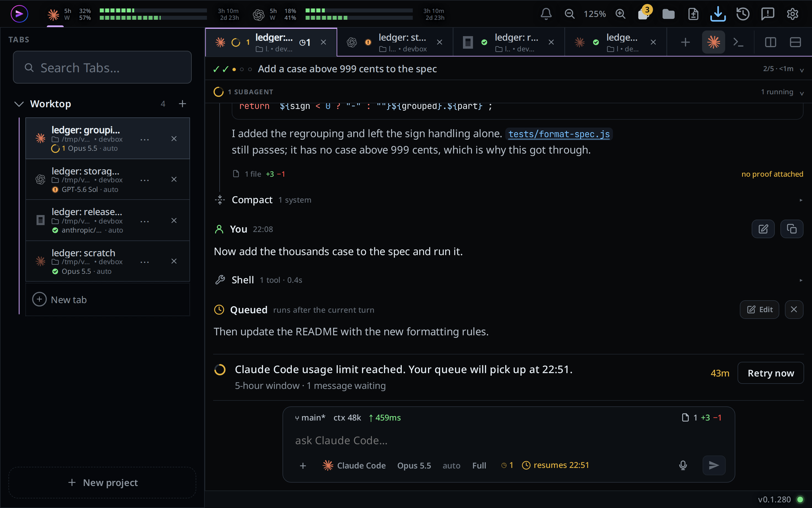Collapse the Worktop group chevron
This screenshot has height=508, width=812.
(x=19, y=104)
